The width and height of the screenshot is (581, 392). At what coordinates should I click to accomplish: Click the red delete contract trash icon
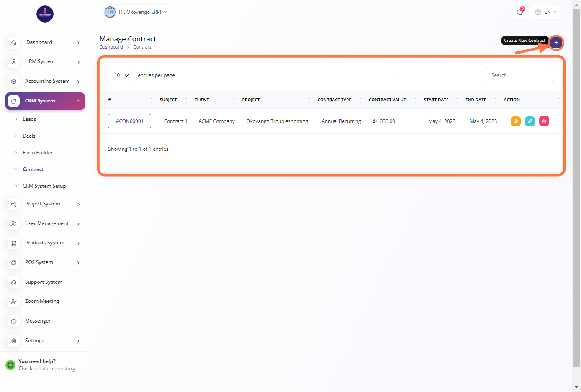pyautogui.click(x=544, y=121)
